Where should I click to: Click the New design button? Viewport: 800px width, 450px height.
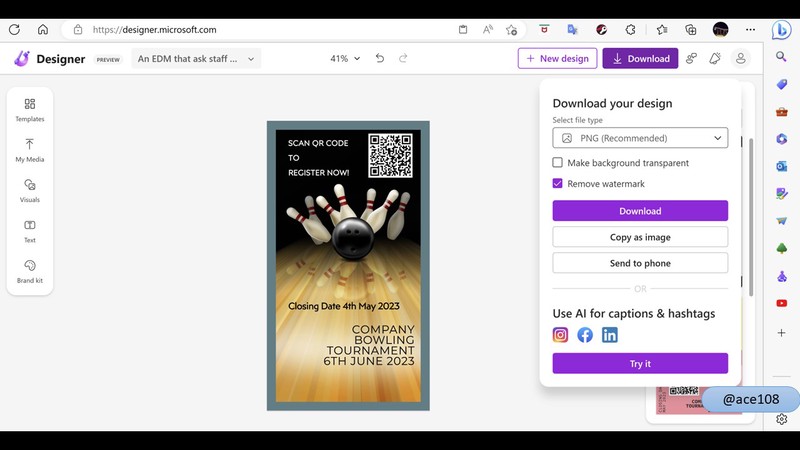(x=557, y=58)
